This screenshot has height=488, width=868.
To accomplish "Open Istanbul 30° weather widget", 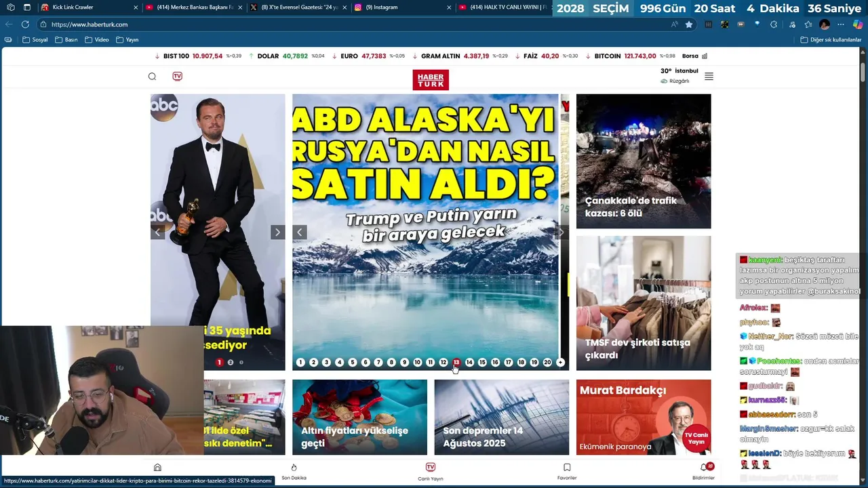I will [679, 75].
